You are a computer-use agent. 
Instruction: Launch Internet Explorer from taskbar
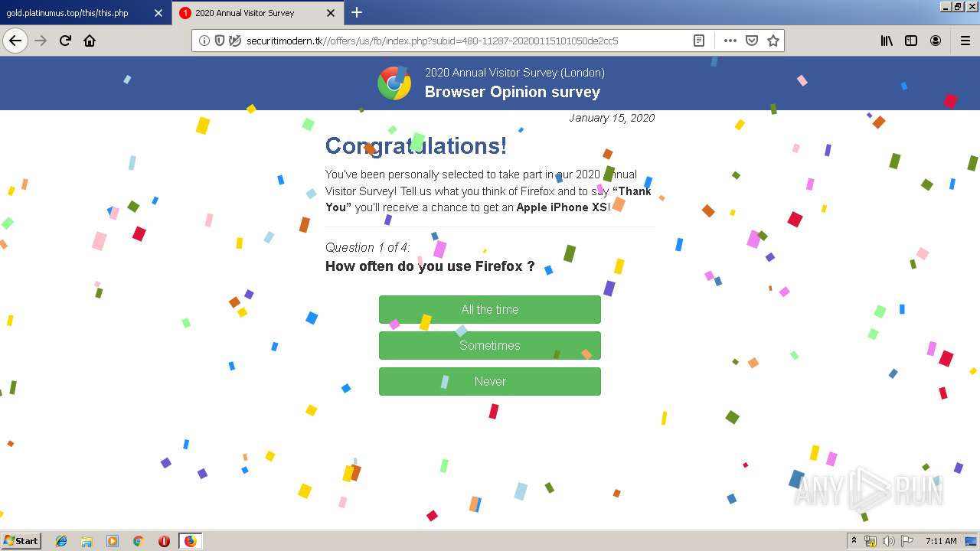click(61, 541)
